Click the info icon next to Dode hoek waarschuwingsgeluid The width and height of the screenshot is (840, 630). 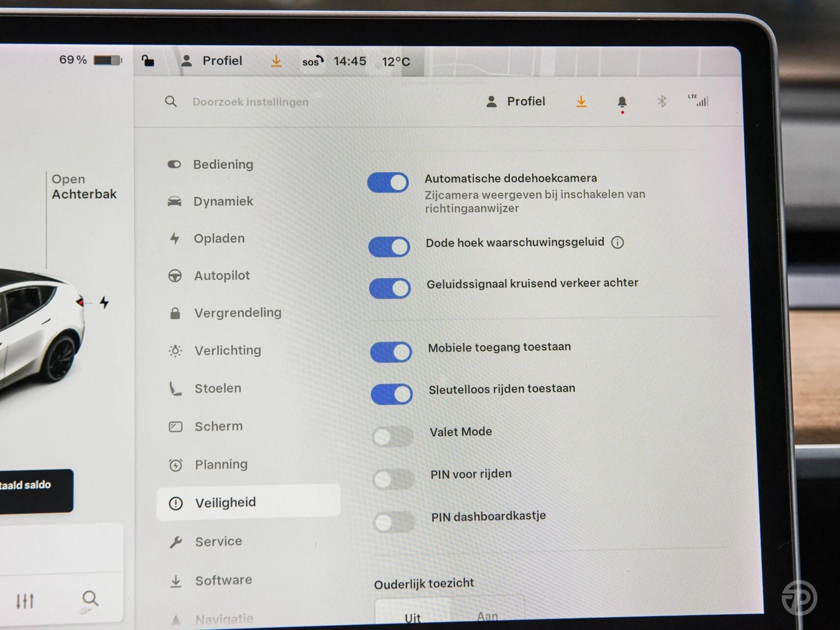617,243
